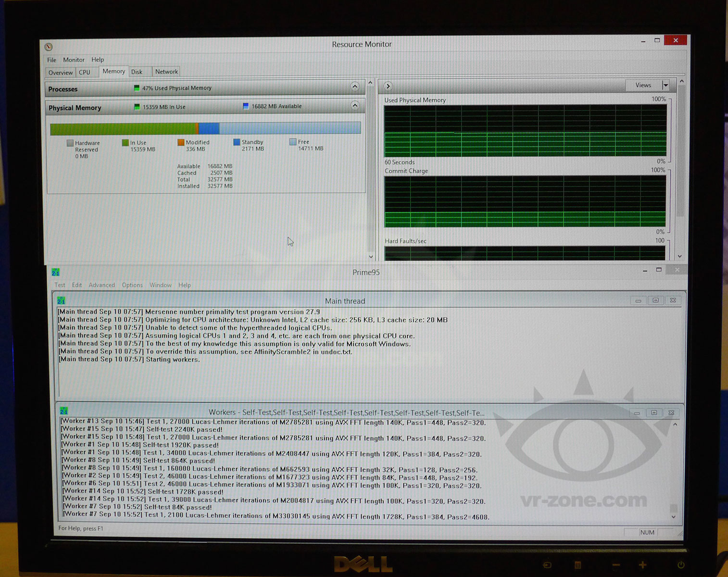Open the Options menu in Prime95
The image size is (728, 577).
132,285
